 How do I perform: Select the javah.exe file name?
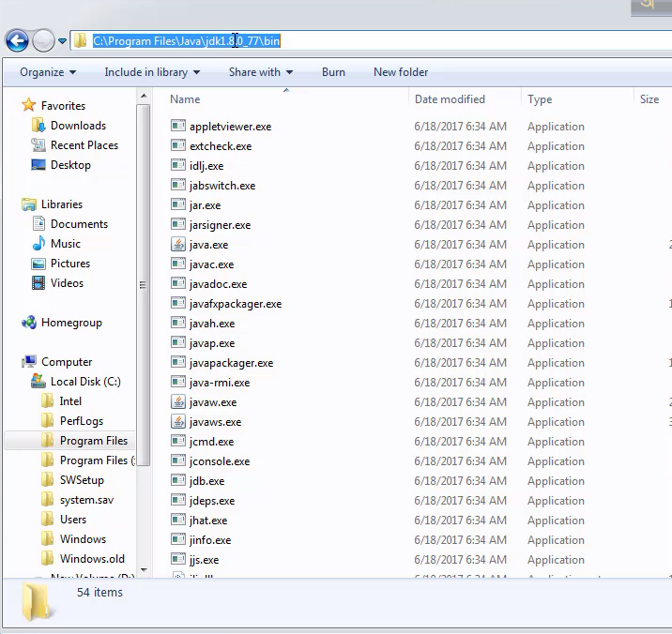tap(212, 324)
